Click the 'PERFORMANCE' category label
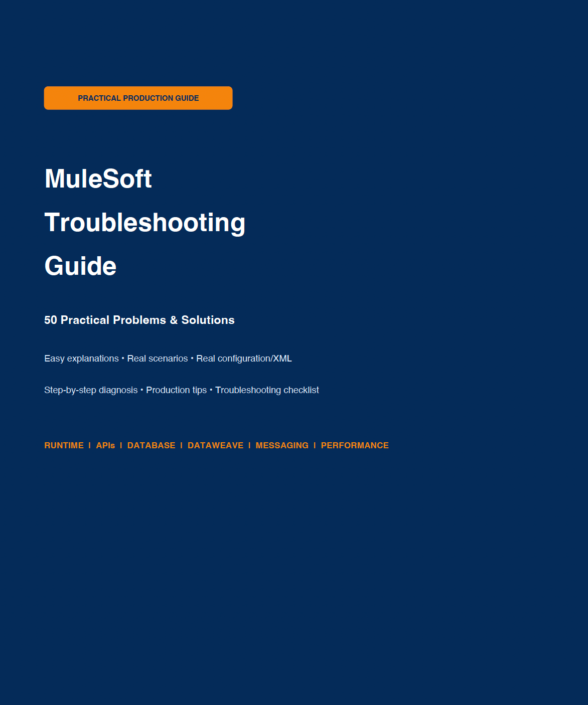Screen dimensions: 588x705 pos(355,445)
